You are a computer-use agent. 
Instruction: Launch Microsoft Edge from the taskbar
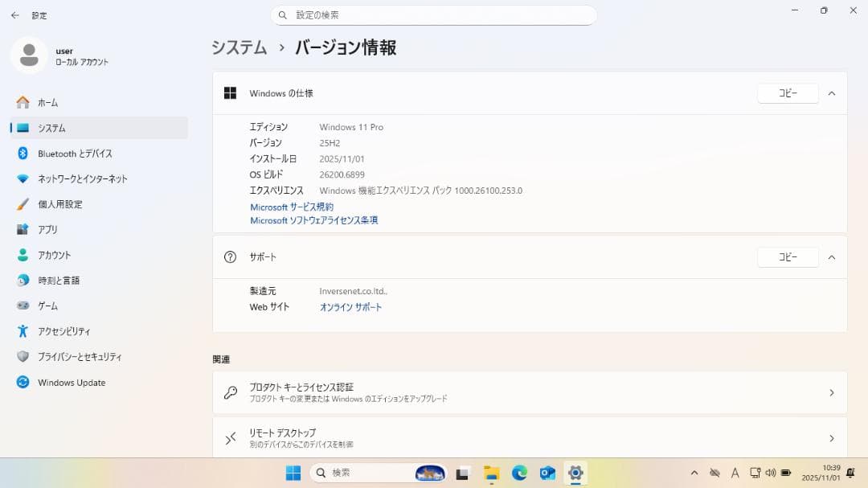pyautogui.click(x=518, y=473)
